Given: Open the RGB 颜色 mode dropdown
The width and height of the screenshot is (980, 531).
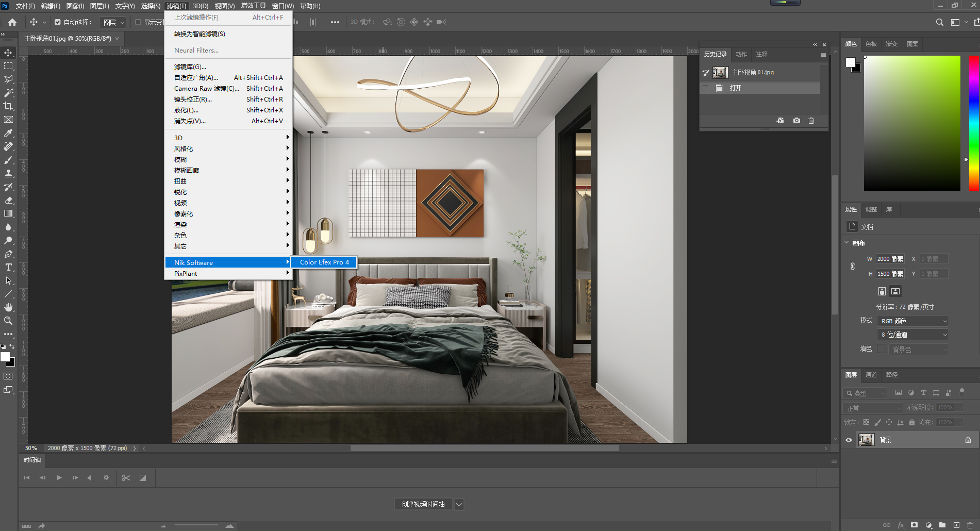Looking at the screenshot, I should tap(912, 321).
